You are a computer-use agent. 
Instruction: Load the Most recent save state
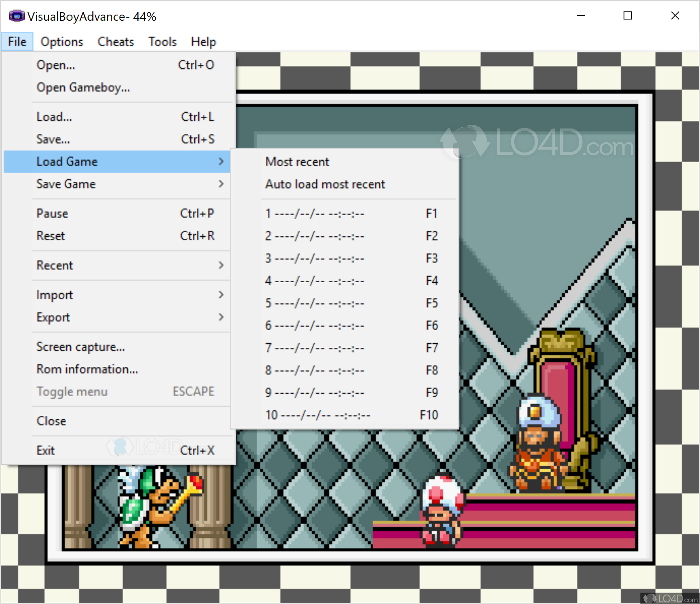[297, 162]
